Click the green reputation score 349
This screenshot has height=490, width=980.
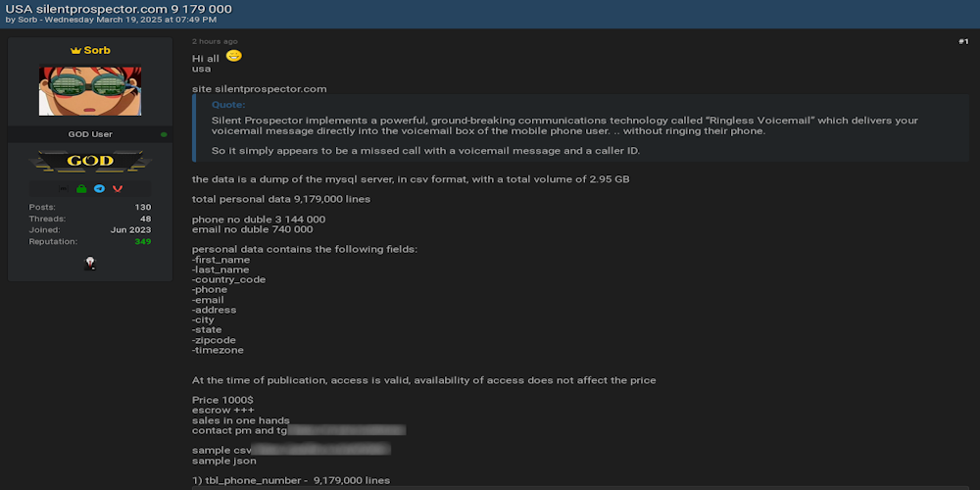(x=142, y=241)
